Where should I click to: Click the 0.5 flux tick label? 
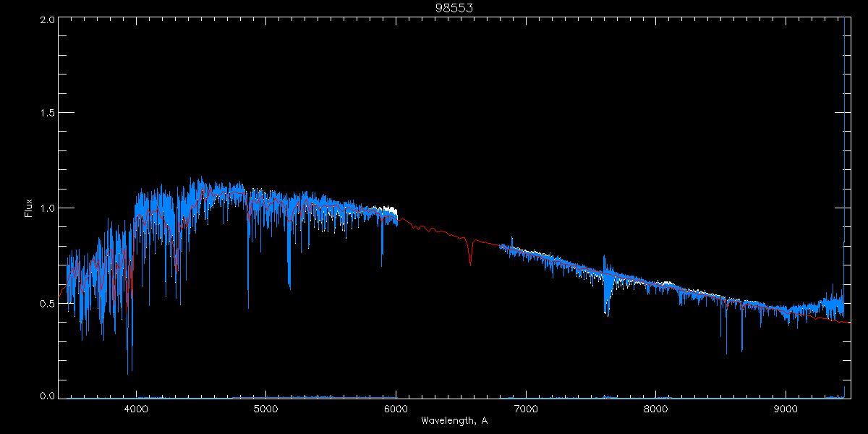click(x=47, y=303)
